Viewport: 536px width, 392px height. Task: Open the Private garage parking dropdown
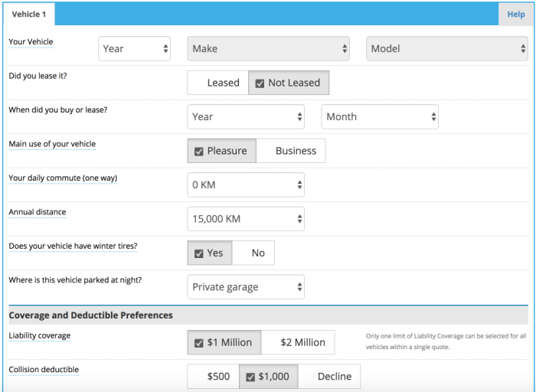point(246,287)
